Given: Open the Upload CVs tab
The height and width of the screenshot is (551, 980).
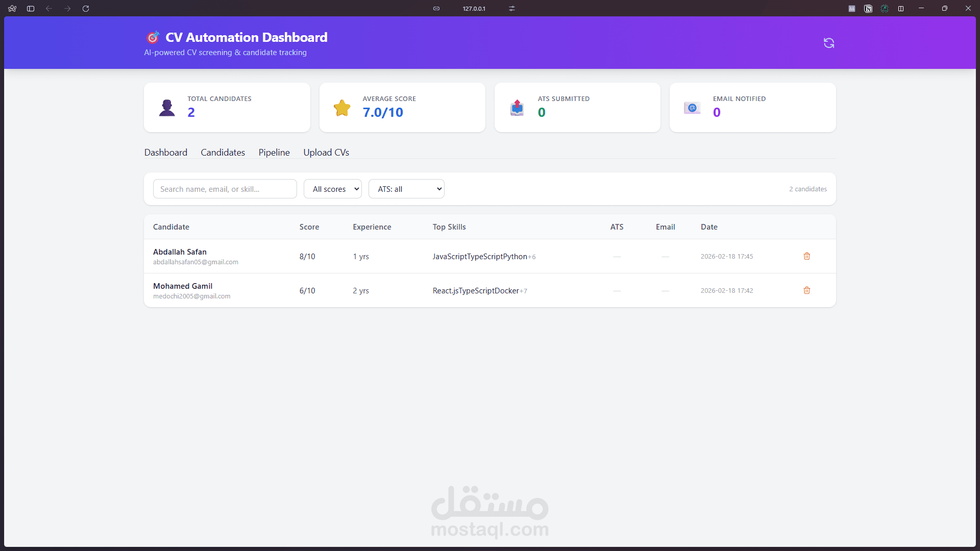Looking at the screenshot, I should click(326, 153).
